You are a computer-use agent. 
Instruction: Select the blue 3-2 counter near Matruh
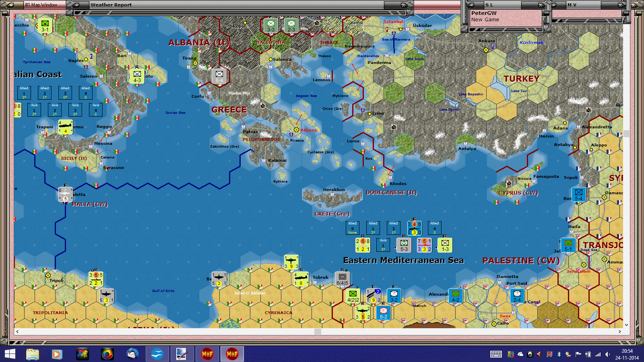tap(394, 296)
